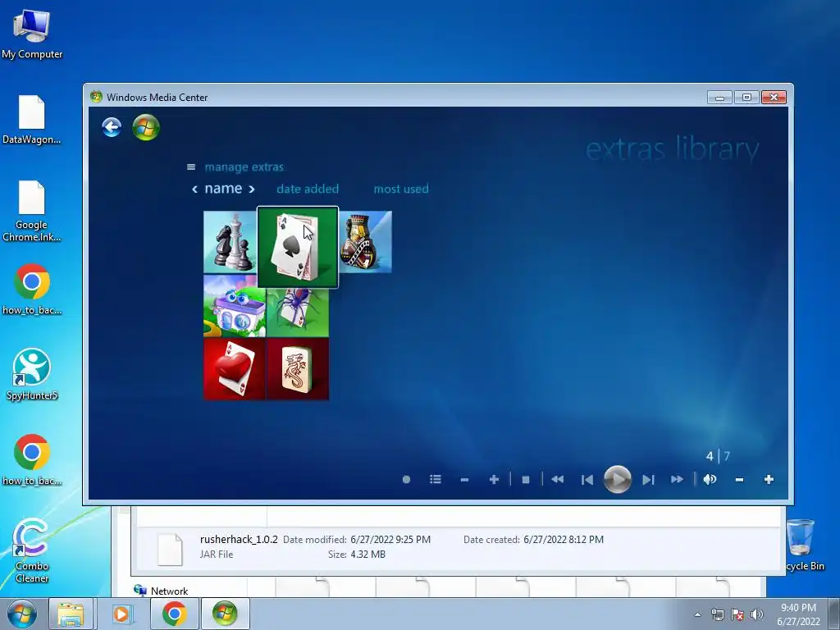
Task: Switch to Media Center taskbar button
Action: (225, 614)
